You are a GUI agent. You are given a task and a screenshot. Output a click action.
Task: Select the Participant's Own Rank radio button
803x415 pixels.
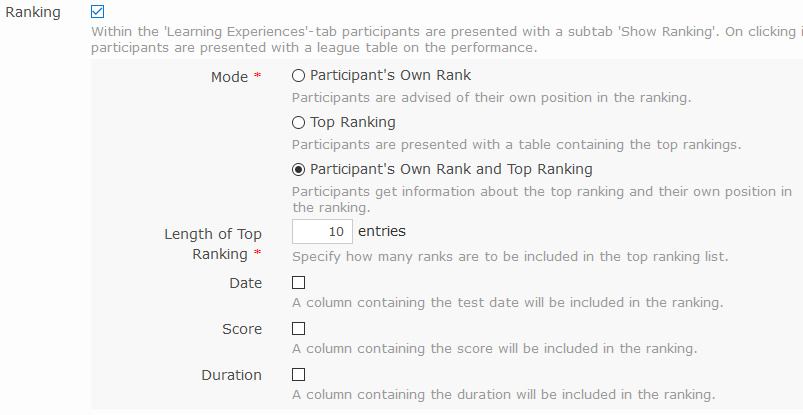tap(298, 75)
